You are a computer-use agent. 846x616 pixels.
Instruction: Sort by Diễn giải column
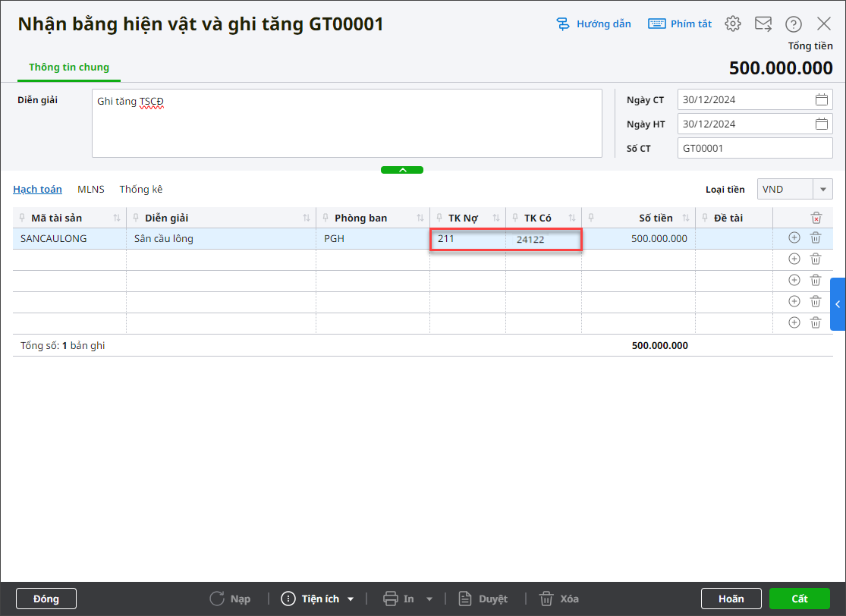(307, 218)
